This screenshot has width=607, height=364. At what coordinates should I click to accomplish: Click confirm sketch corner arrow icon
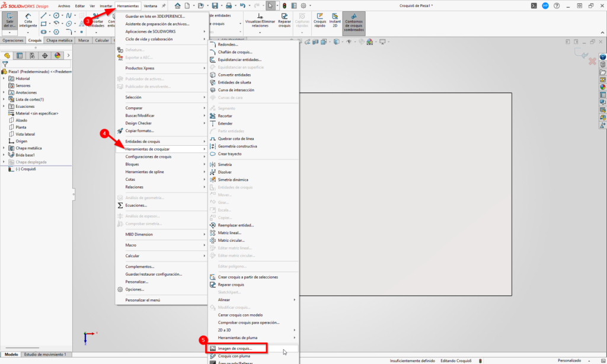(581, 54)
